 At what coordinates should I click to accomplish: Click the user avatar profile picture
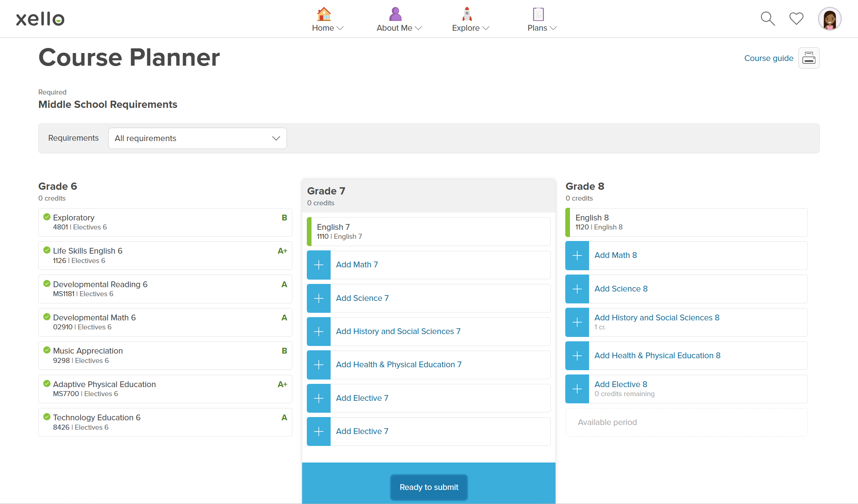click(829, 19)
